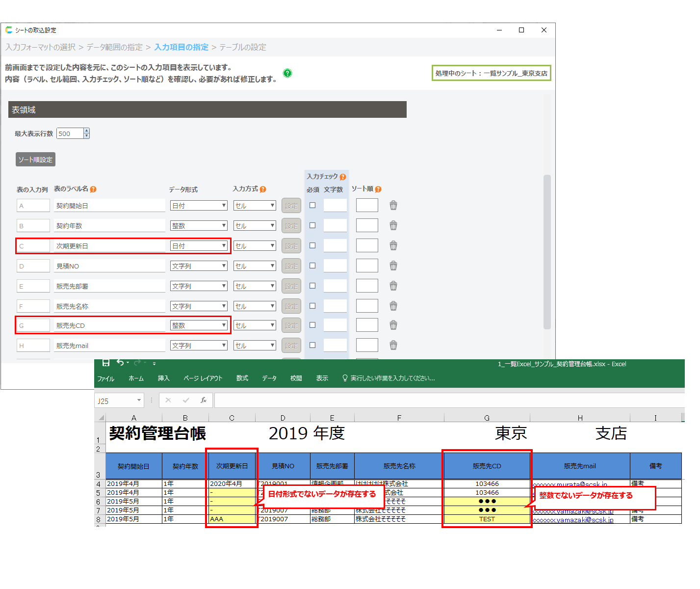
Task: Go to データ範囲の指定 breadcrumb step
Action: (x=114, y=47)
